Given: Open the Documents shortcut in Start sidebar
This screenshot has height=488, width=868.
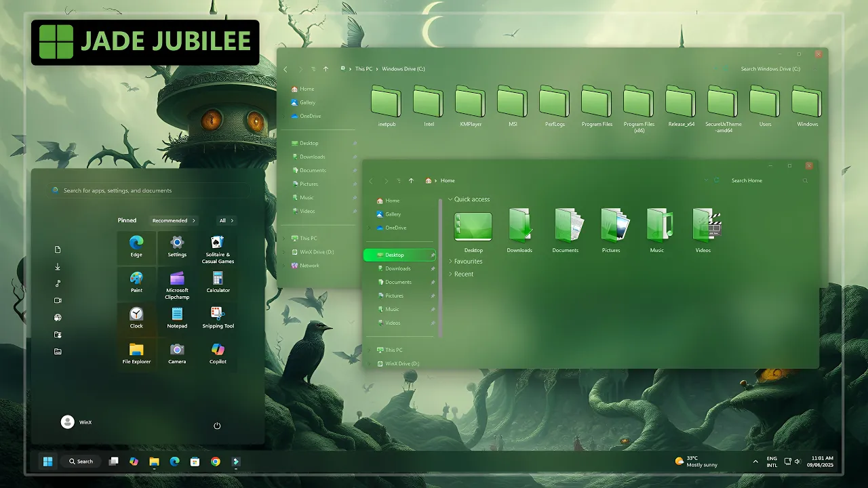Looking at the screenshot, I should click(x=58, y=249).
